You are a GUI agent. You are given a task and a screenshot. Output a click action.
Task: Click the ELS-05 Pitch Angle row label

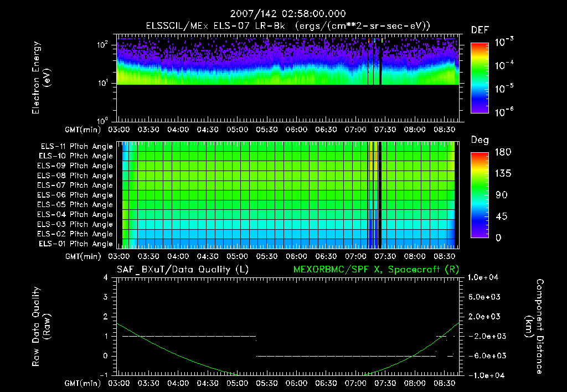[x=75, y=205]
